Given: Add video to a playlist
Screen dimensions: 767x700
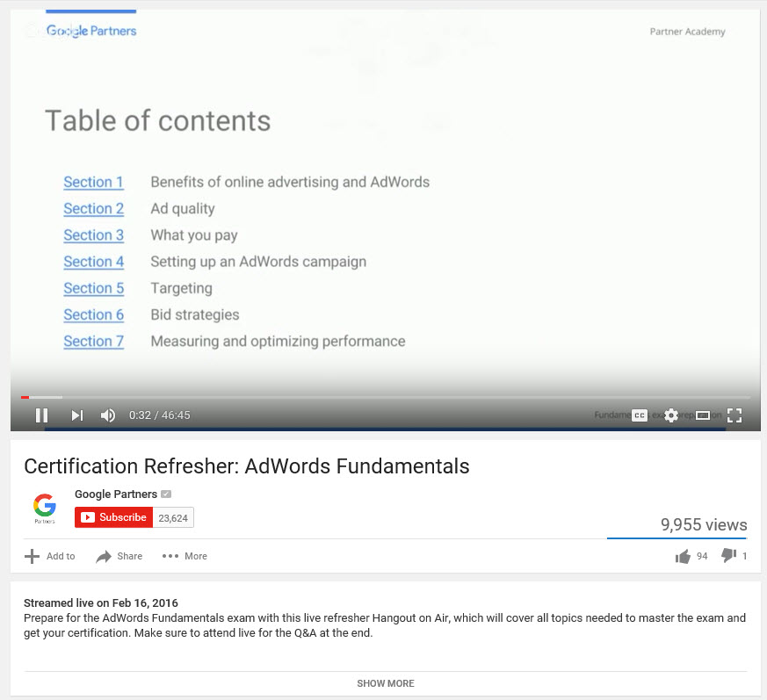Looking at the screenshot, I should (x=49, y=556).
